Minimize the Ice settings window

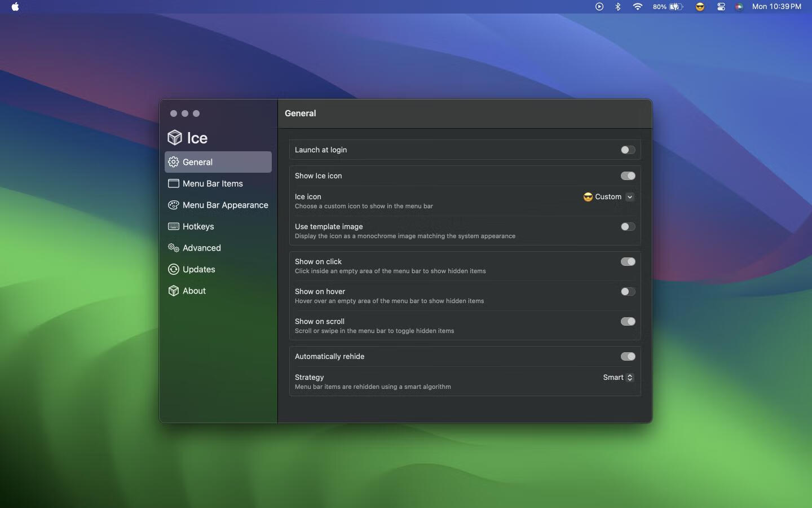tap(185, 113)
